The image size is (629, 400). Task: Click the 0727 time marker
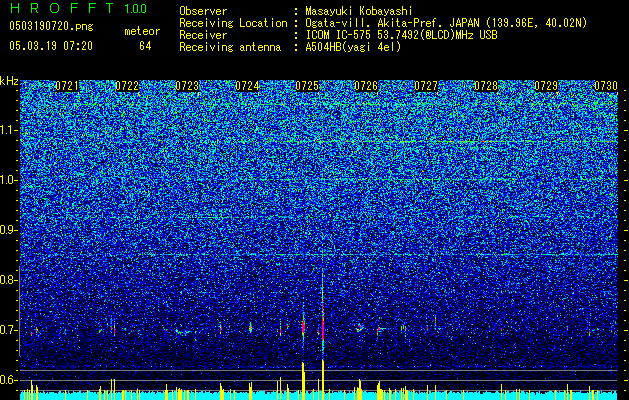click(426, 86)
